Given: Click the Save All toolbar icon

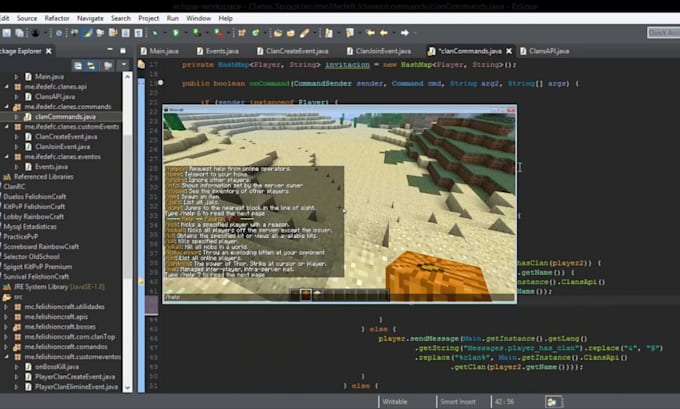Looking at the screenshot, I should pyautogui.click(x=20, y=33).
